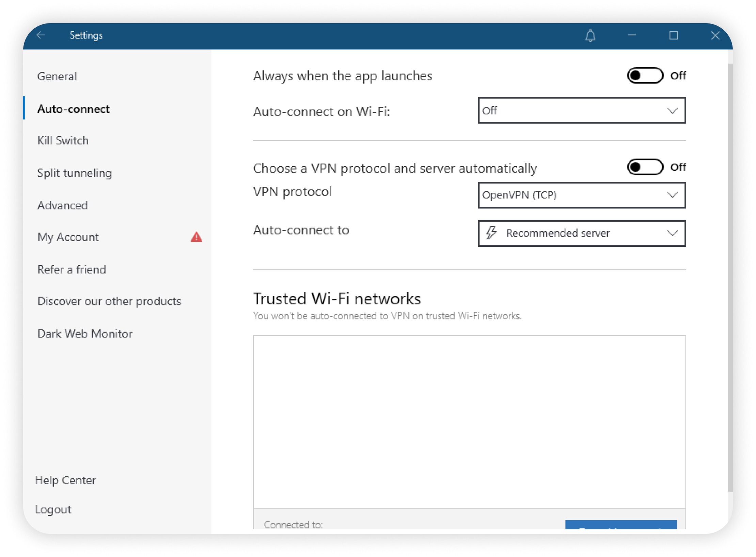Screen dimensions: 756x557
Task: Minimize the Settings window
Action: coord(632,35)
